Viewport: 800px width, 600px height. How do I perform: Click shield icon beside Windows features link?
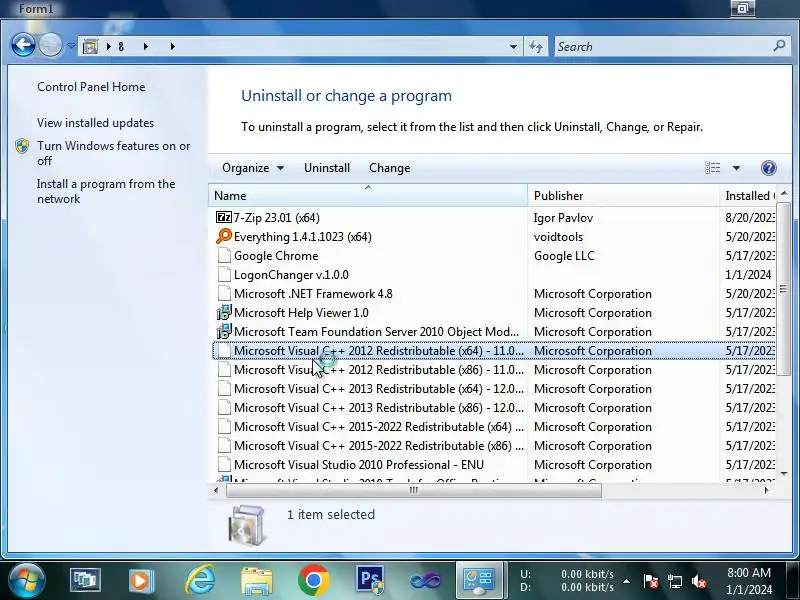pos(22,146)
